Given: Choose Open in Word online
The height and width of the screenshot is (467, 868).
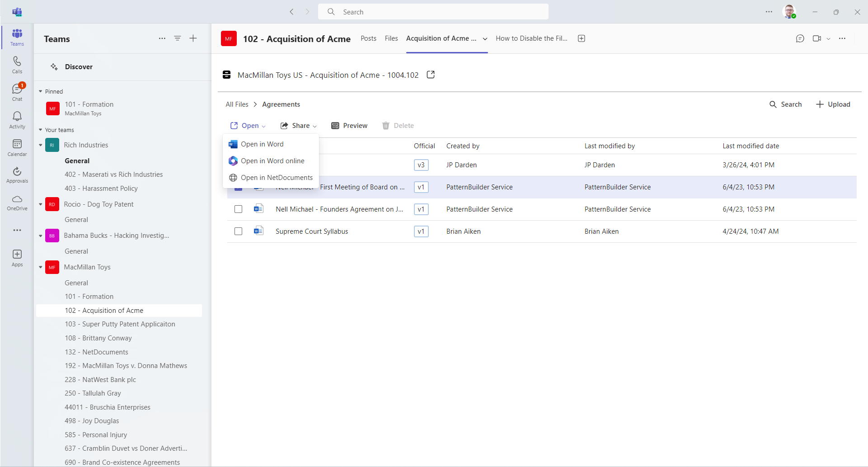Looking at the screenshot, I should click(272, 161).
